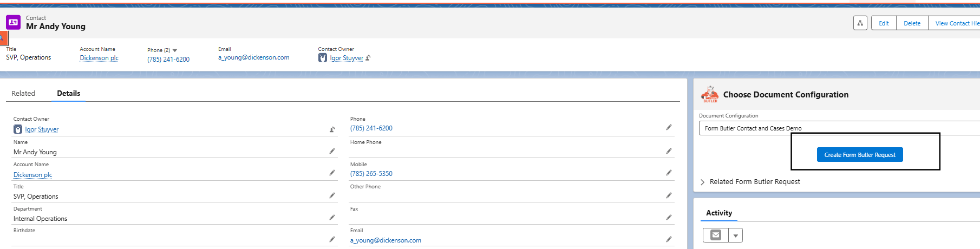Screen dimensions: 980x249
Task: Open the Document Configuration combo box
Action: tap(839, 128)
